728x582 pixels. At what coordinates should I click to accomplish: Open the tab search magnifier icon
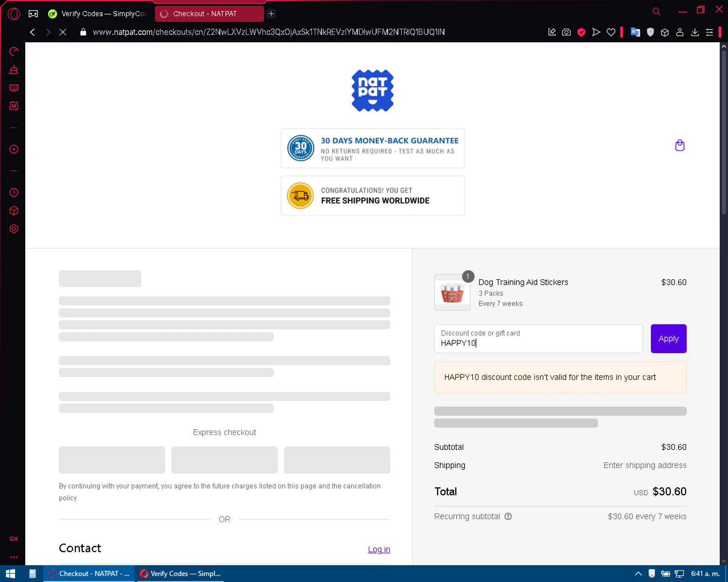tap(656, 12)
